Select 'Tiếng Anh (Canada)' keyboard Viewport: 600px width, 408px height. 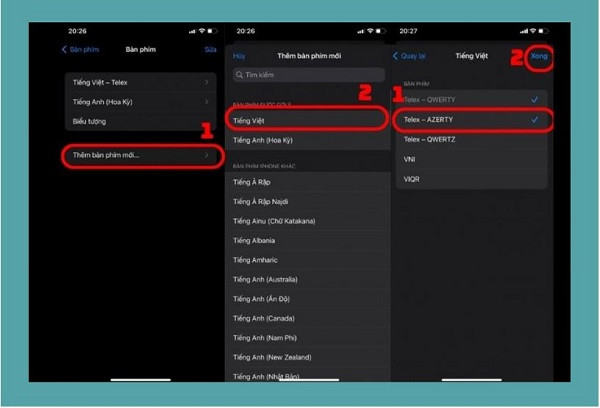tap(307, 318)
